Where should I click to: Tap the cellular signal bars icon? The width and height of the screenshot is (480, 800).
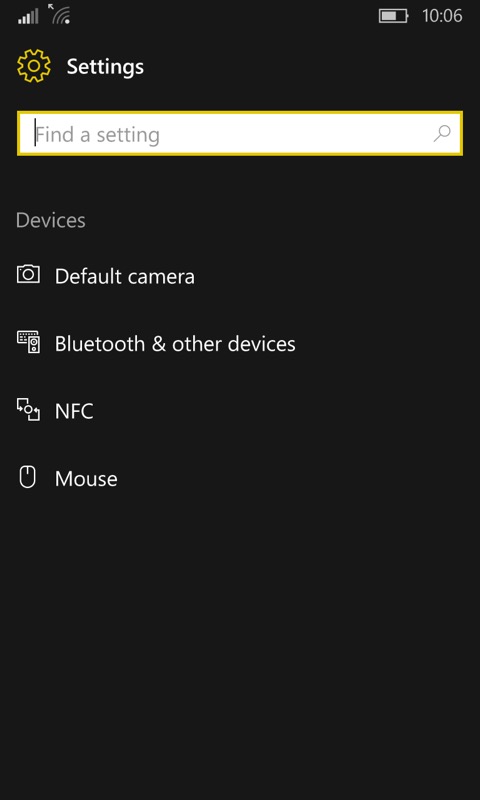click(28, 16)
